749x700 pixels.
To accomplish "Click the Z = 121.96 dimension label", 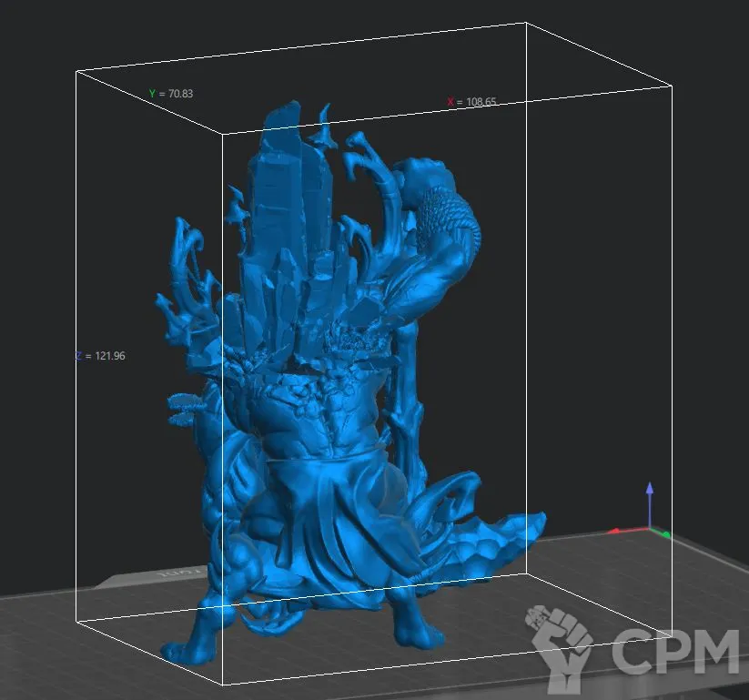I will pyautogui.click(x=100, y=356).
